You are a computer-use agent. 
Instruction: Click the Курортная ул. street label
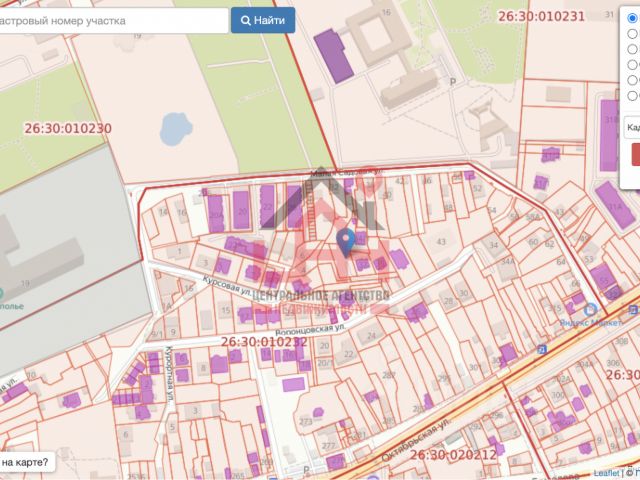coord(169,375)
